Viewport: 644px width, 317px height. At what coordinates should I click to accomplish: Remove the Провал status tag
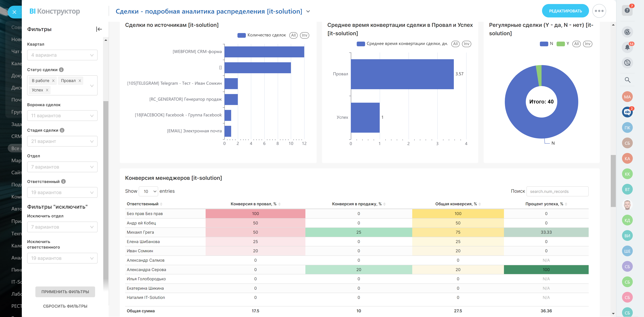(x=80, y=81)
